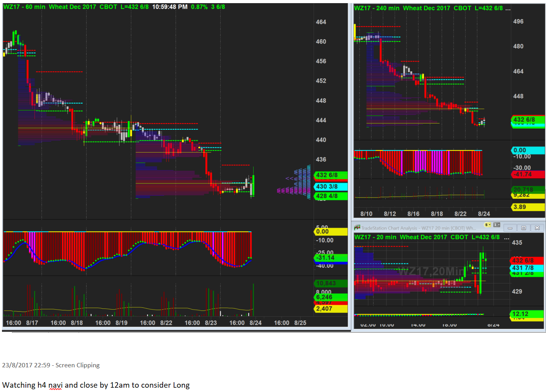The width and height of the screenshot is (546, 392).
Task: Click the 496 price level on the 240 min axis
Action: 518,22
